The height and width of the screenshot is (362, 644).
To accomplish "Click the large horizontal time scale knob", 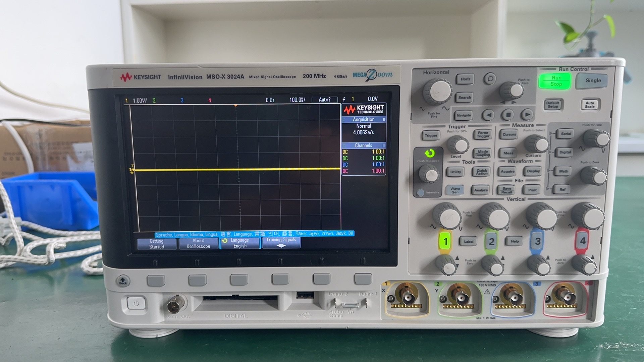I will (438, 92).
